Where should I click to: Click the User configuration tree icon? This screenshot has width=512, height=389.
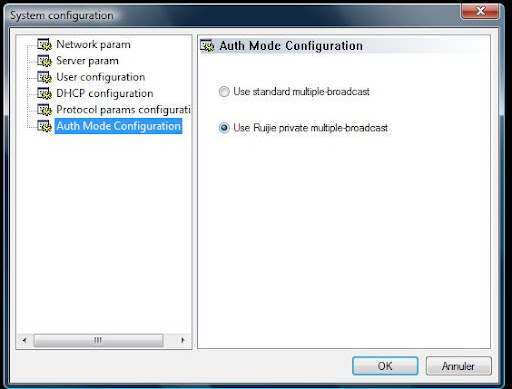[44, 77]
